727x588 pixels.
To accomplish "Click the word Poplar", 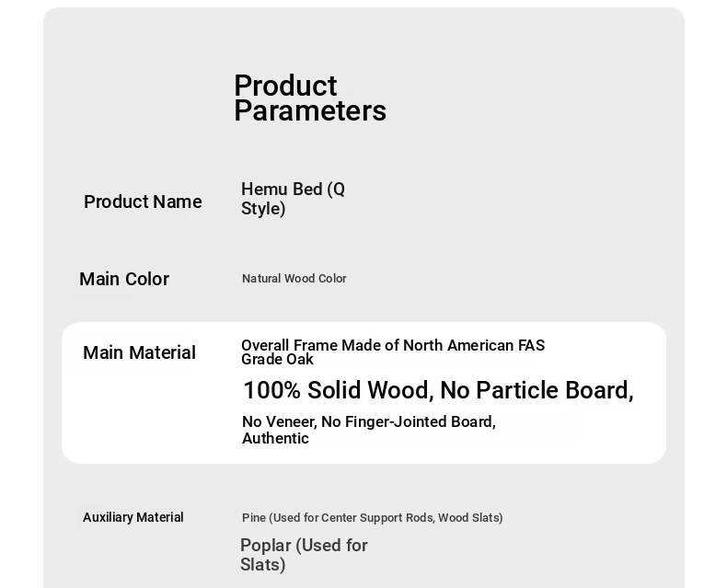I will (264, 546).
